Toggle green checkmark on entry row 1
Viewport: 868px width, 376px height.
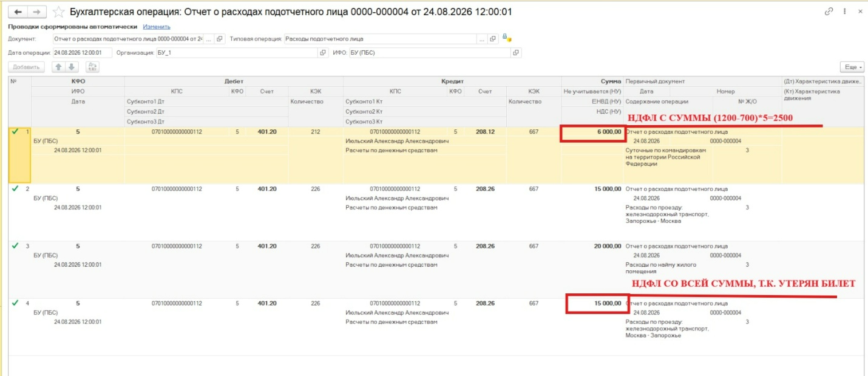tap(15, 131)
